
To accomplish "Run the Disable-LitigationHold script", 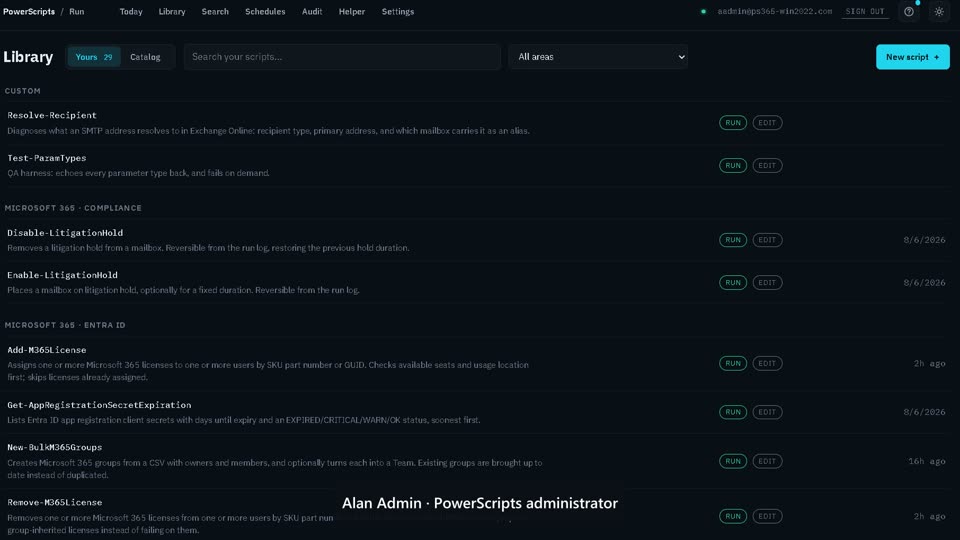I will [x=733, y=240].
